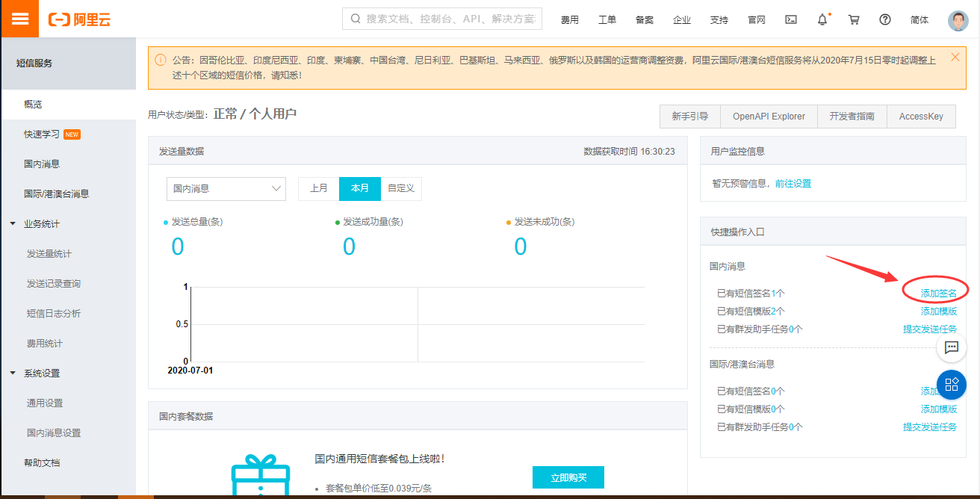Open the user avatar menu

[958, 20]
